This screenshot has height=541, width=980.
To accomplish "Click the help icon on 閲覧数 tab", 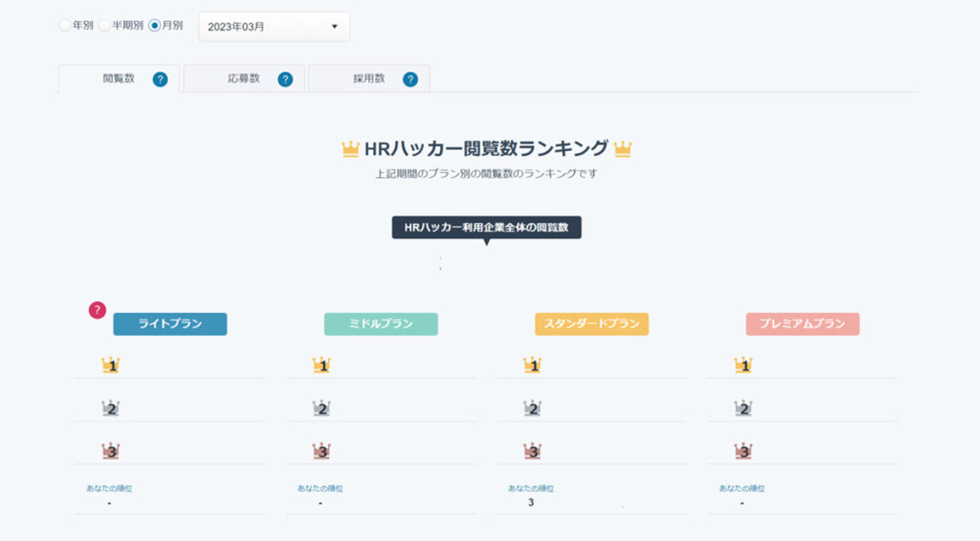I will click(x=160, y=80).
